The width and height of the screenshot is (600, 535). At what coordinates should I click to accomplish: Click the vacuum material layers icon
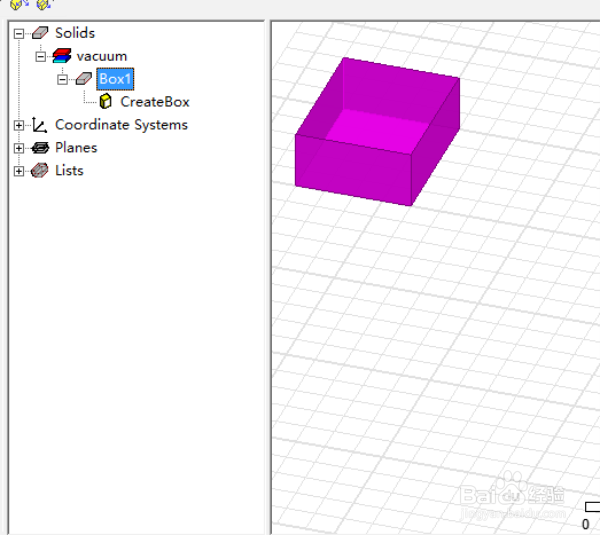click(62, 56)
